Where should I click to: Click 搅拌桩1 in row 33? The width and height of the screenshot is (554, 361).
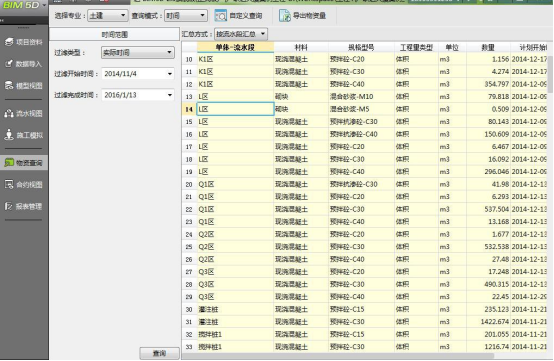tap(235, 347)
